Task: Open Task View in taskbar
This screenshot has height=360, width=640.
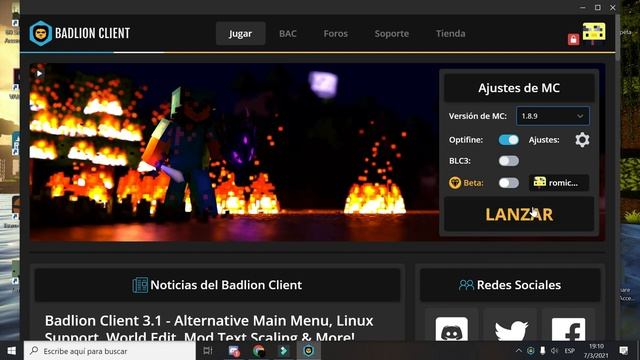Action: click(208, 351)
